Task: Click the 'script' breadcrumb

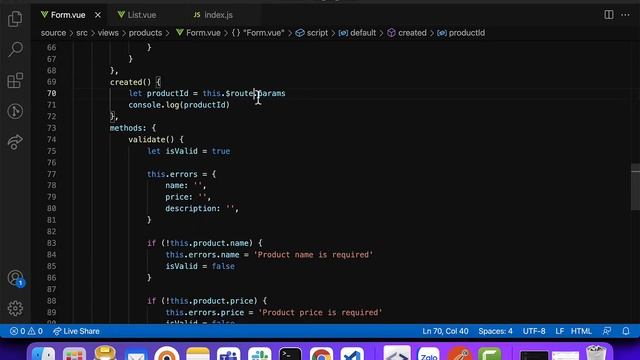Action: (312, 33)
